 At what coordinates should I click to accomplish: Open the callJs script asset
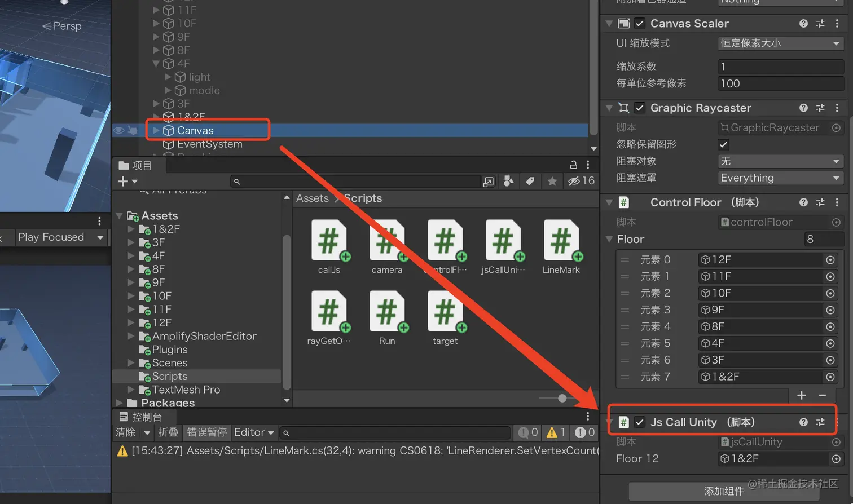[329, 247]
